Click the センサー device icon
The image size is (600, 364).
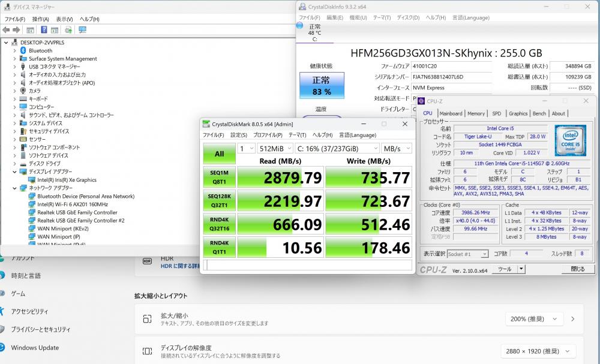click(x=23, y=139)
